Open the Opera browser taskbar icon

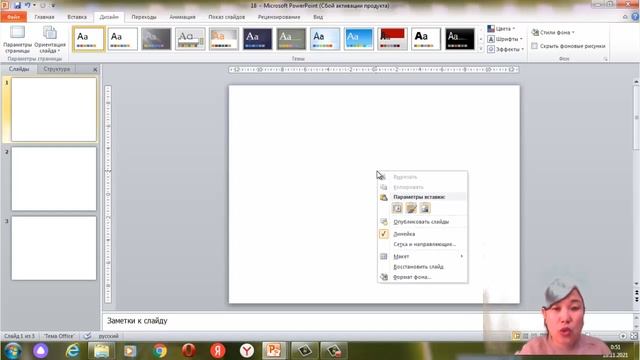click(x=189, y=351)
